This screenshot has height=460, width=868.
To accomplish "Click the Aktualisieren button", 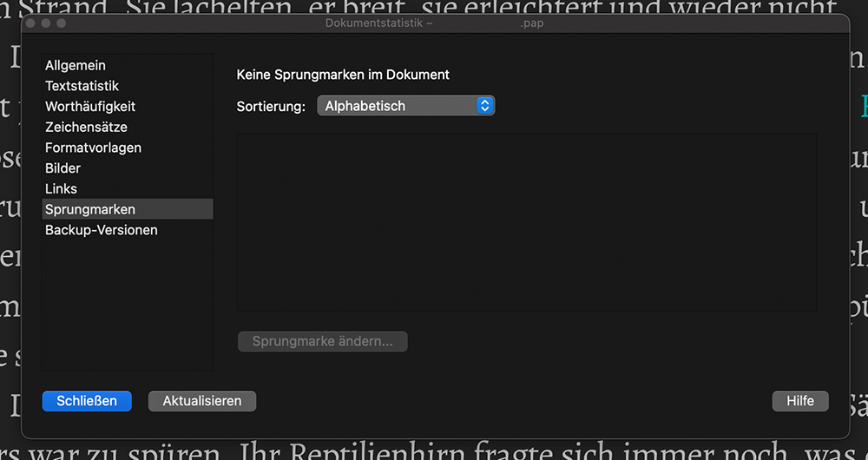I will 202,401.
